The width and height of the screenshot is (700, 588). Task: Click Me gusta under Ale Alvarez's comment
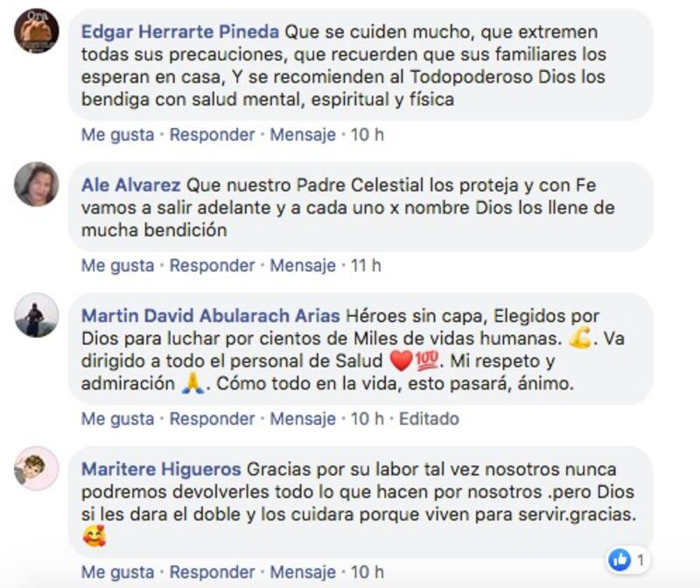coord(118,265)
